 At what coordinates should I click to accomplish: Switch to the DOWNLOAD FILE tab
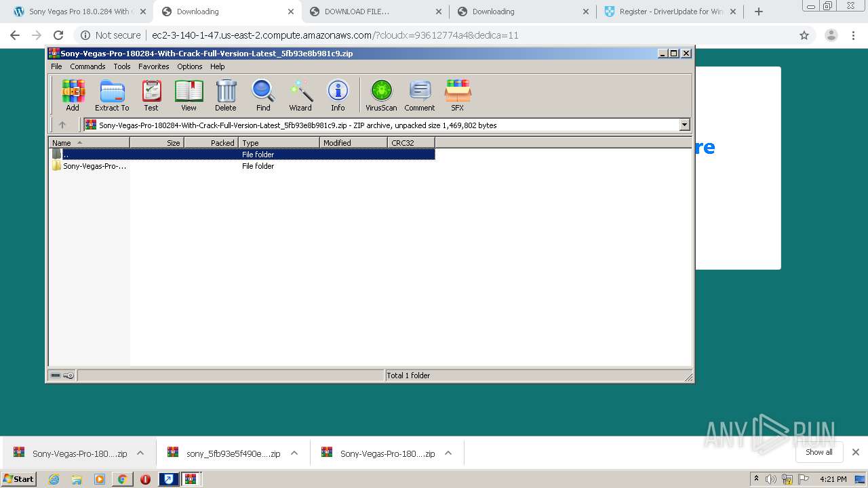coord(375,12)
